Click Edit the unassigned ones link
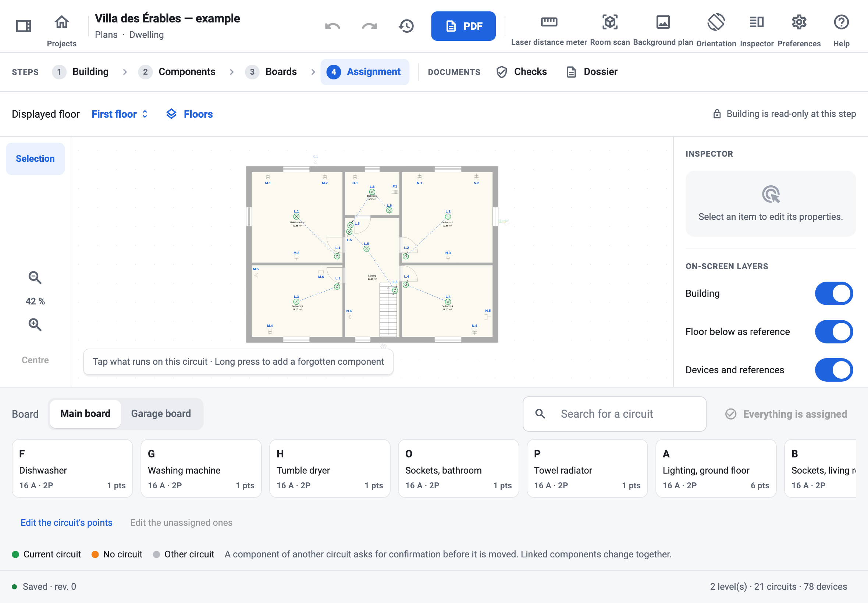This screenshot has height=603, width=868. pyautogui.click(x=181, y=522)
